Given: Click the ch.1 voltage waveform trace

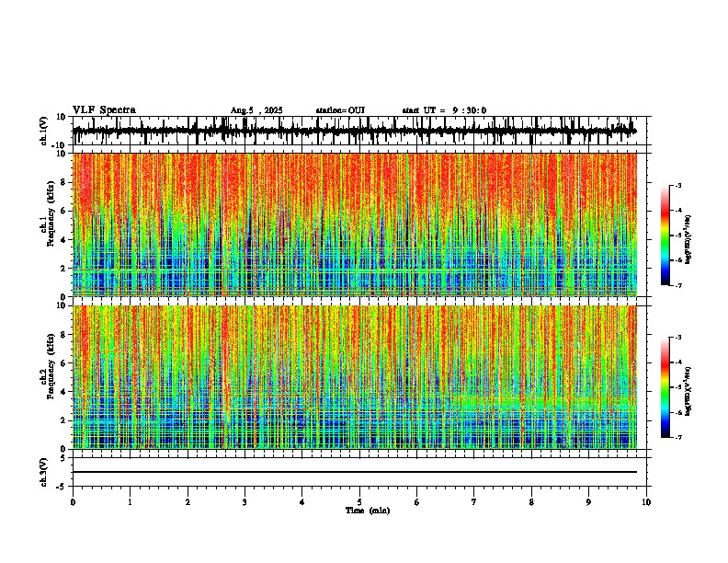Looking at the screenshot, I should click(x=354, y=131).
